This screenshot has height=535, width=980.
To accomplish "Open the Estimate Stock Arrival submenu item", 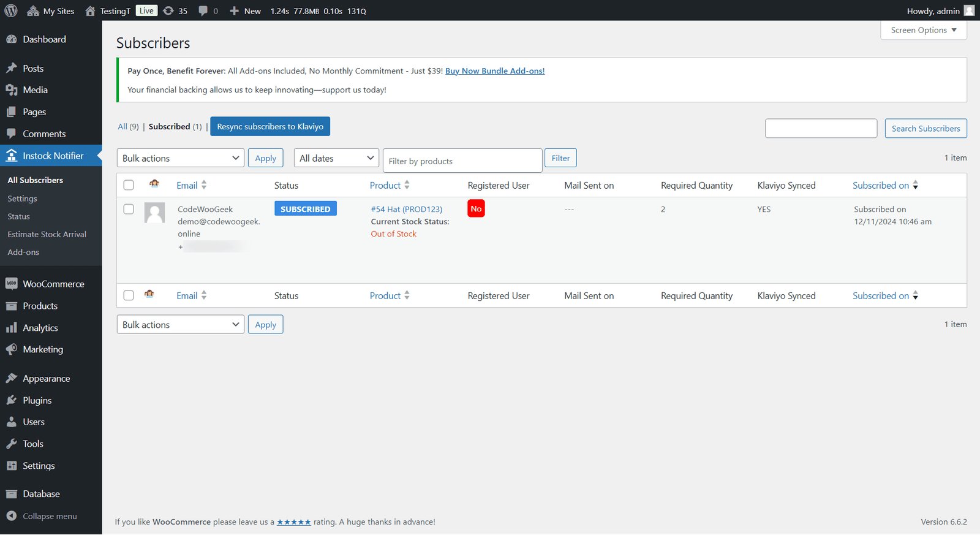I will (47, 234).
